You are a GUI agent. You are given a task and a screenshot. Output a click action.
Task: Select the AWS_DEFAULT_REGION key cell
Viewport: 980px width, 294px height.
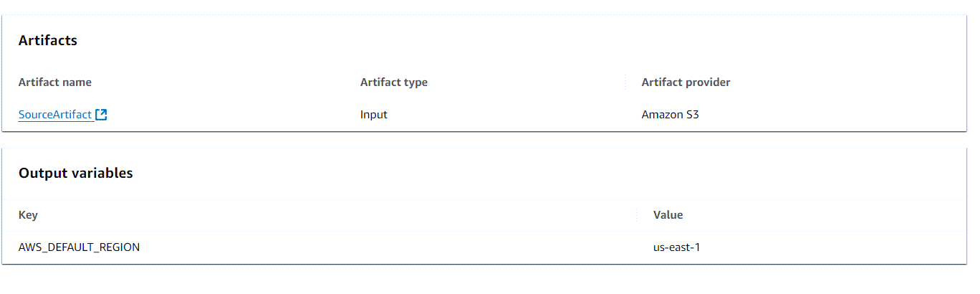tap(79, 247)
